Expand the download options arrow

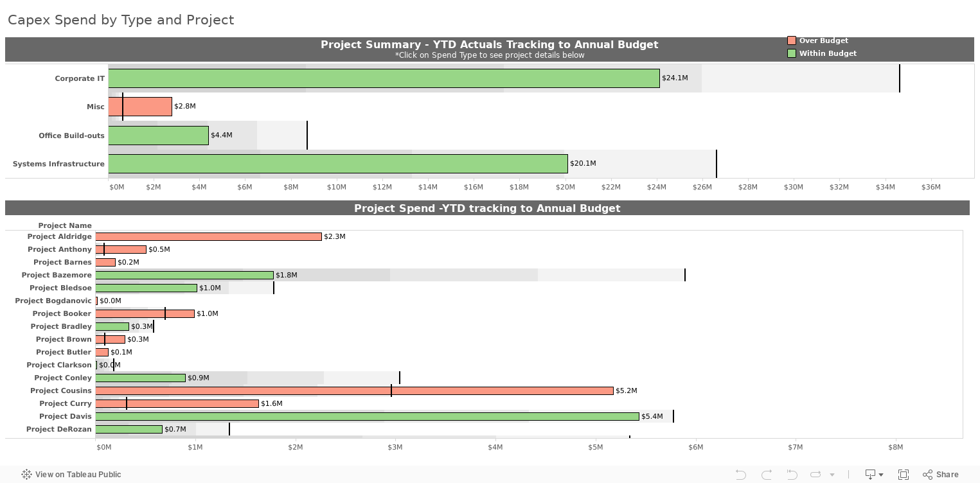click(881, 475)
